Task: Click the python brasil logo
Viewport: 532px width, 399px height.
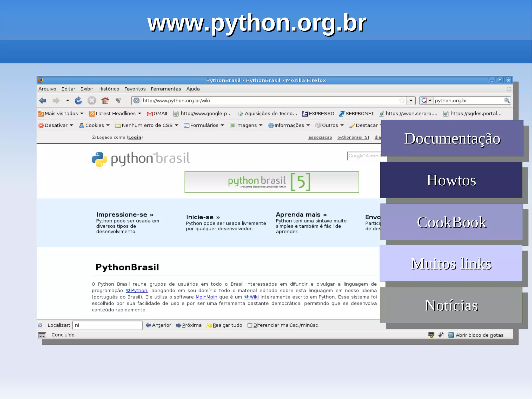Action: [141, 159]
